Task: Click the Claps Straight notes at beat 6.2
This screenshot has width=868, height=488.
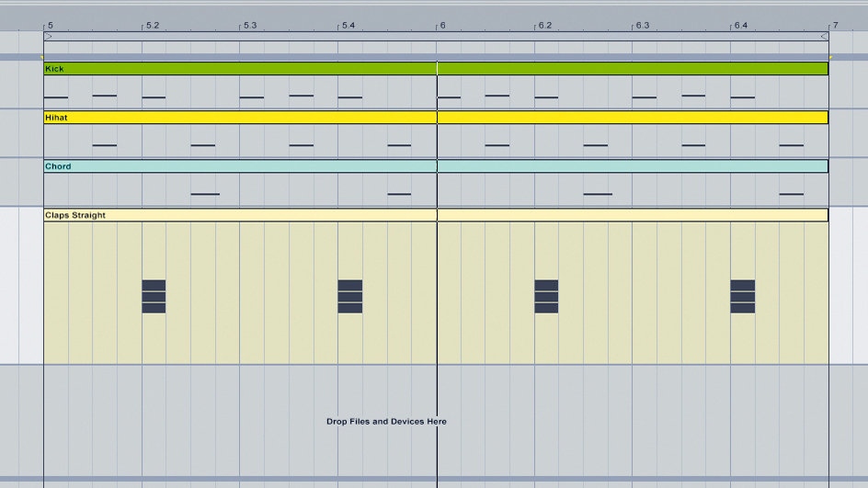Action: (x=546, y=297)
